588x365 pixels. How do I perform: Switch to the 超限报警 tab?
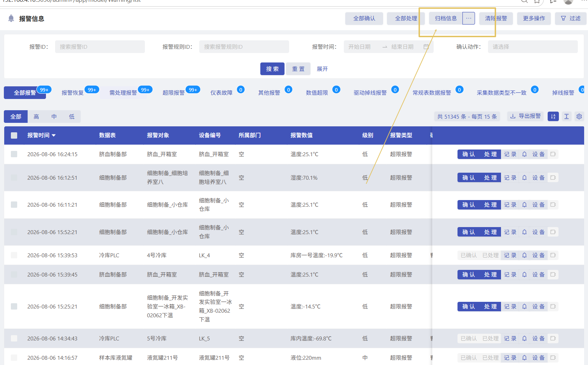pos(174,93)
